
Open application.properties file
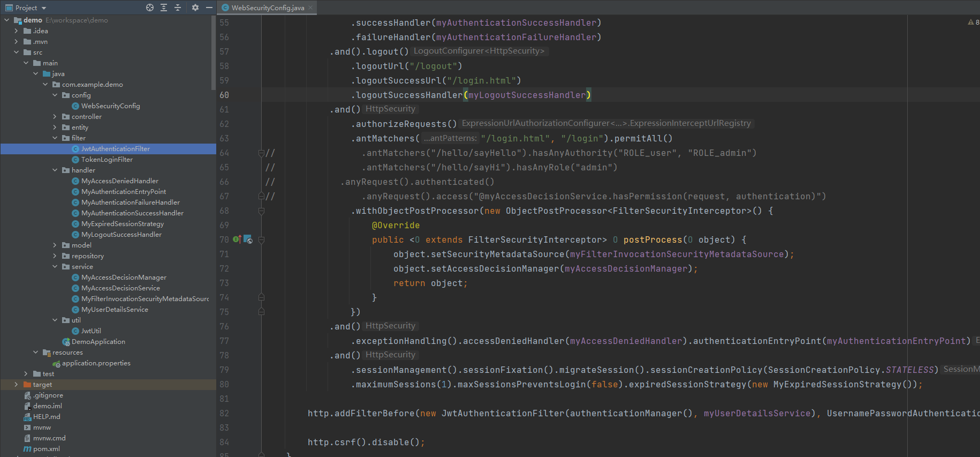pyautogui.click(x=96, y=363)
